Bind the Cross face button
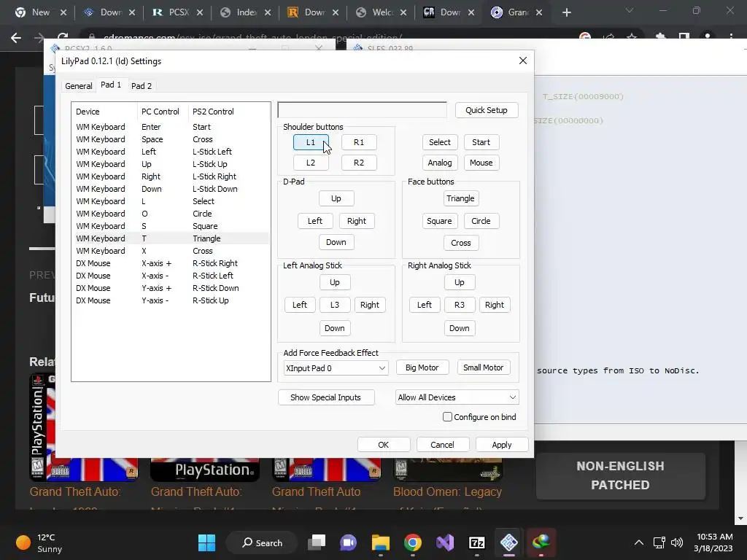747x560 pixels. click(x=461, y=243)
